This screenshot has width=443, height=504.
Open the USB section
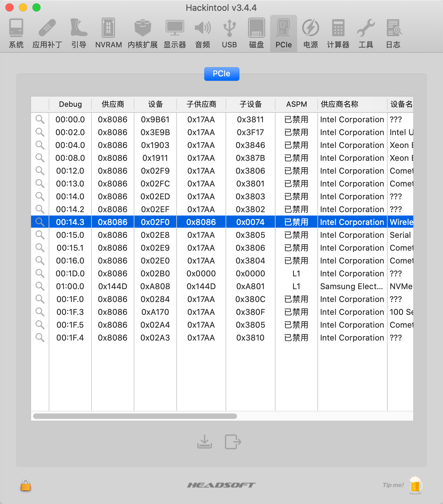(x=229, y=33)
